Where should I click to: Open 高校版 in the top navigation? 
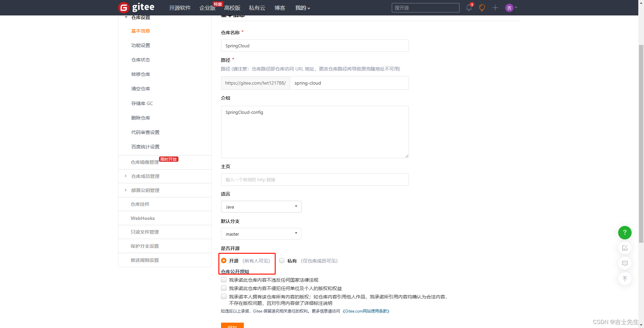[x=232, y=8]
